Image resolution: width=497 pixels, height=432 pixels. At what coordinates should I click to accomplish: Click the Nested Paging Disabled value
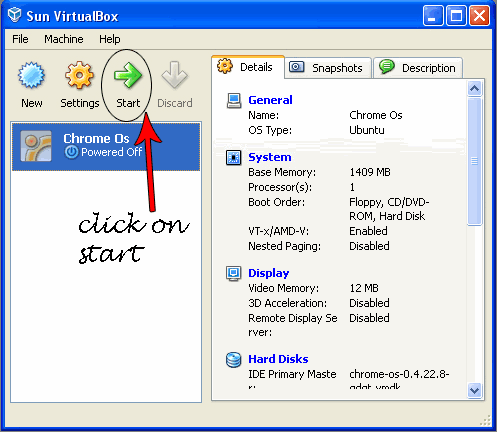pyautogui.click(x=369, y=246)
